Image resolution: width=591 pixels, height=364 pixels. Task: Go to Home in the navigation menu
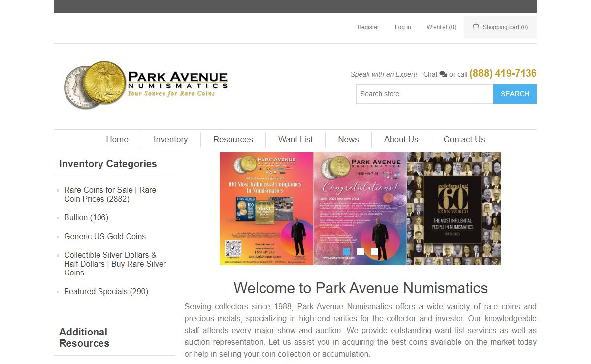coord(117,139)
